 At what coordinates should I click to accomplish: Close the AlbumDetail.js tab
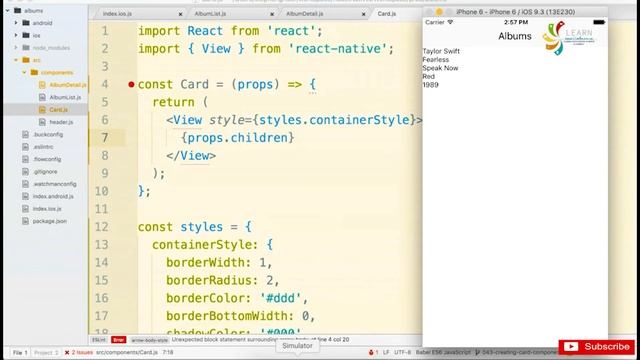tap(363, 14)
